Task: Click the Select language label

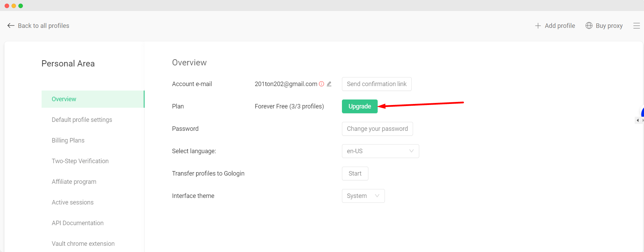Action: pyautogui.click(x=194, y=151)
